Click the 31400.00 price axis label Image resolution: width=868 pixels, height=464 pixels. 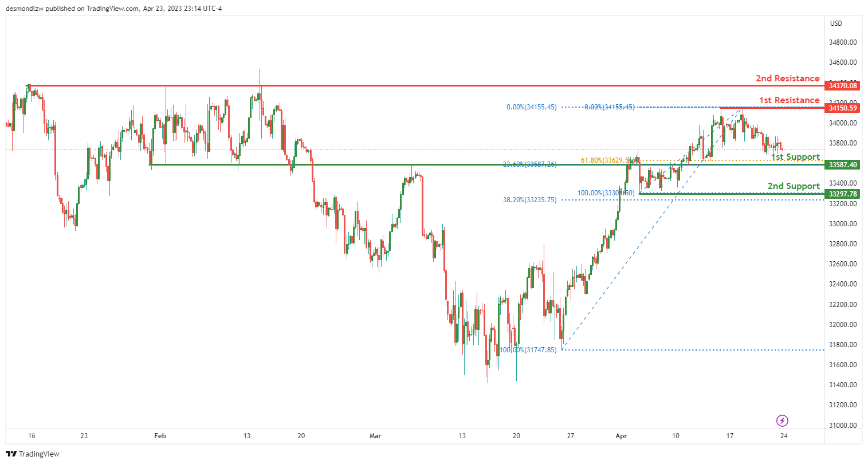[843, 385]
